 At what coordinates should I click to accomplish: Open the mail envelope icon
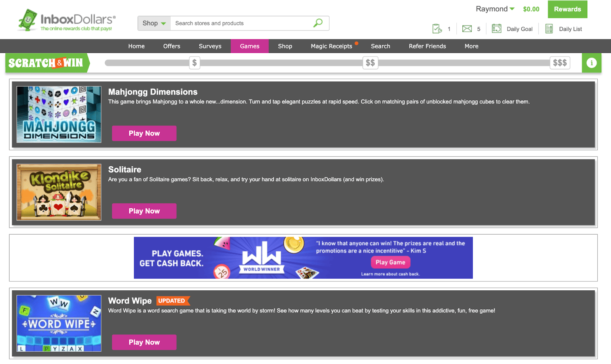click(x=467, y=29)
